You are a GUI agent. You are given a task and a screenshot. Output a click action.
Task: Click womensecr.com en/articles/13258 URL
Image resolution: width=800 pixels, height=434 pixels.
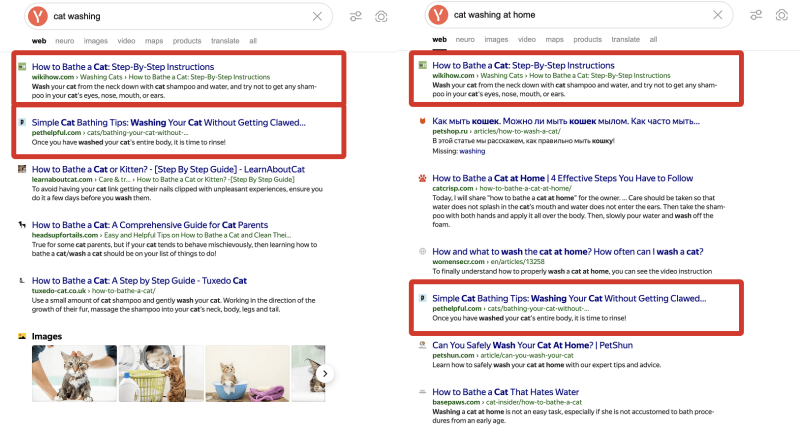[x=488, y=262]
